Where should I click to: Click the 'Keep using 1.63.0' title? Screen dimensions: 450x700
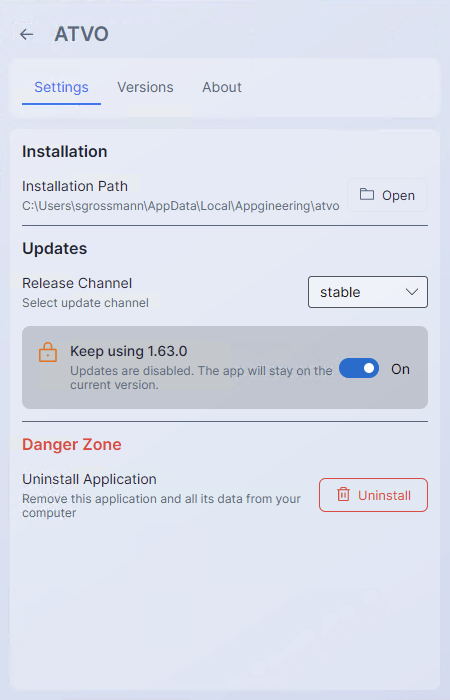point(129,351)
